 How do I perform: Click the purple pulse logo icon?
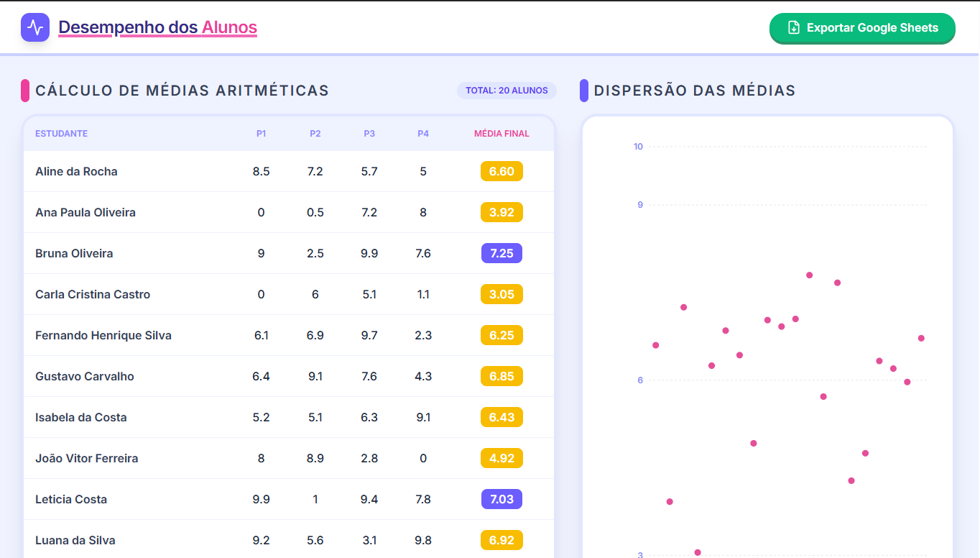pos(35,27)
